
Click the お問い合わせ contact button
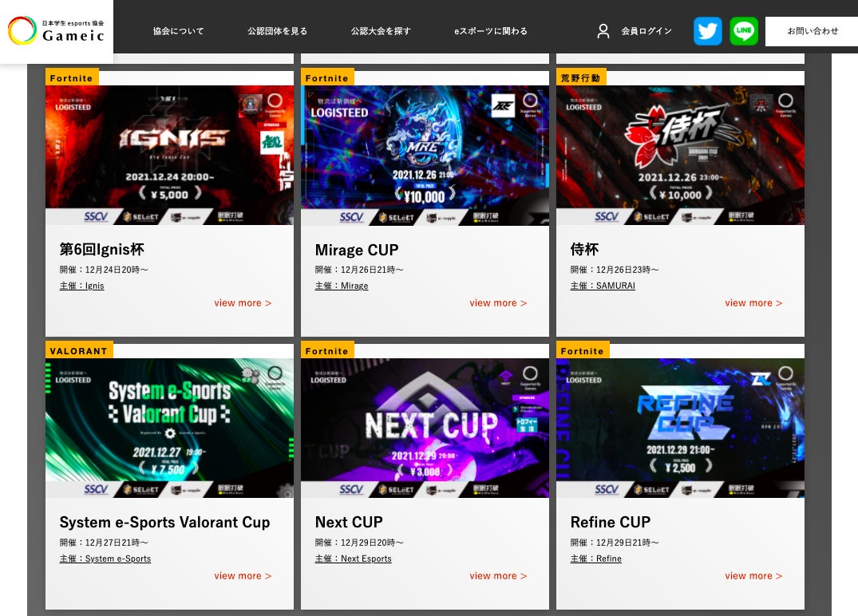pyautogui.click(x=813, y=31)
